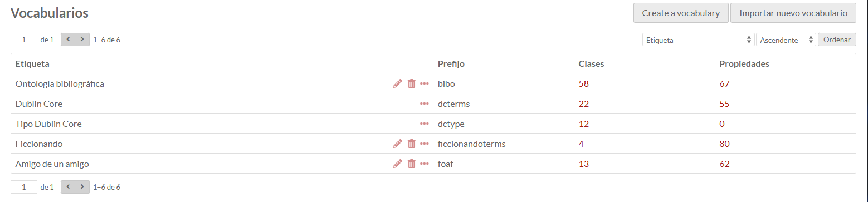Click Importar nuevo vocabulario button
The image size is (868, 202).
[793, 13]
